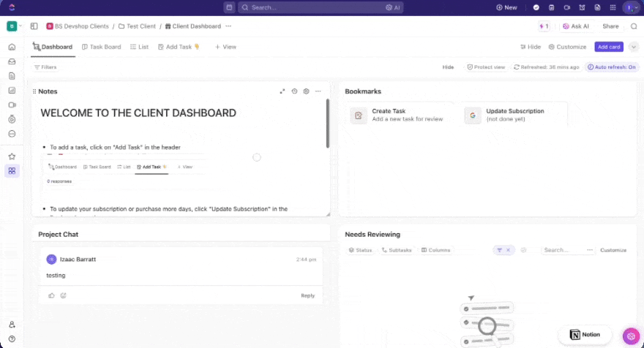Screen dimensions: 644x348
Task: Open the Help question mark icon
Action: pyautogui.click(x=12, y=339)
